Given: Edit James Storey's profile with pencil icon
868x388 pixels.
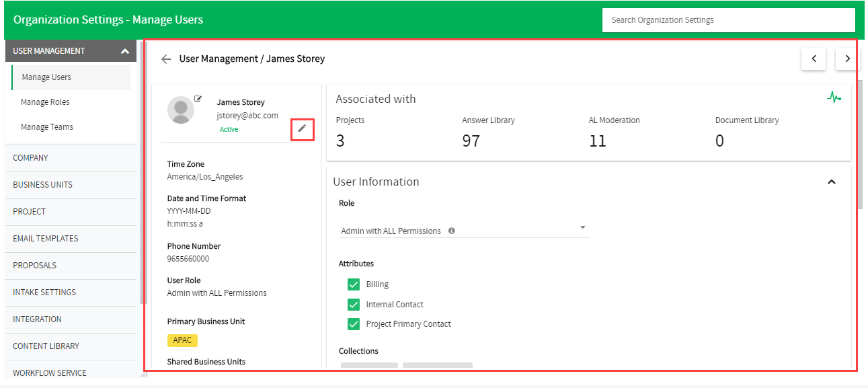Looking at the screenshot, I should tap(302, 128).
